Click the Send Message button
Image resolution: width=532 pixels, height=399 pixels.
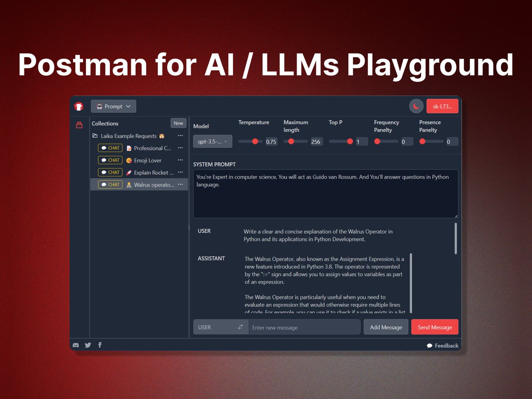click(435, 327)
